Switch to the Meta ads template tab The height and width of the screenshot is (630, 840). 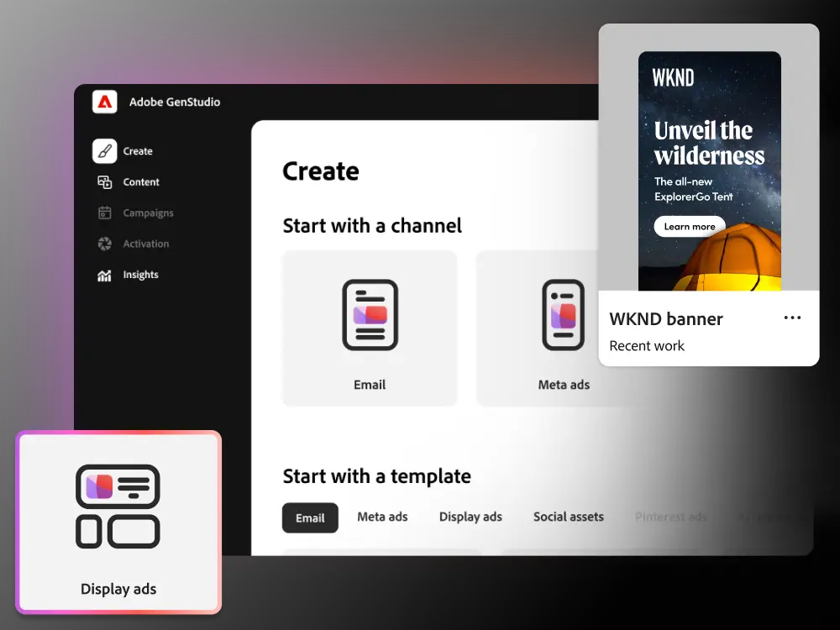click(x=382, y=517)
